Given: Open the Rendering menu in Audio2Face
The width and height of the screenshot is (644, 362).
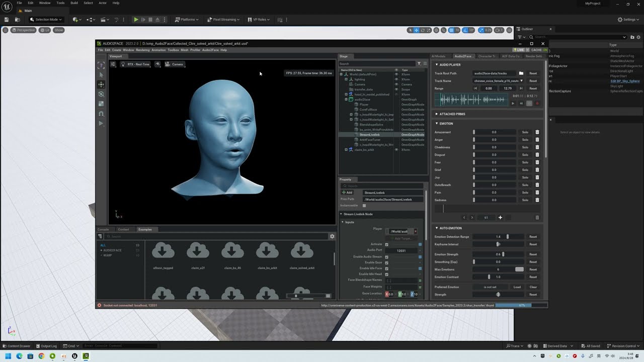Looking at the screenshot, I should [142, 50].
